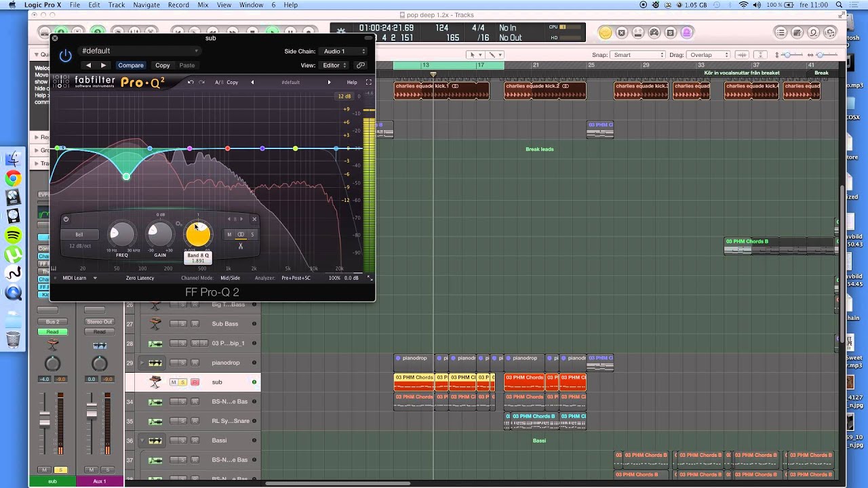Click the piano display keyboard icon
This screenshot has height=488, width=868.
click(x=54, y=268)
